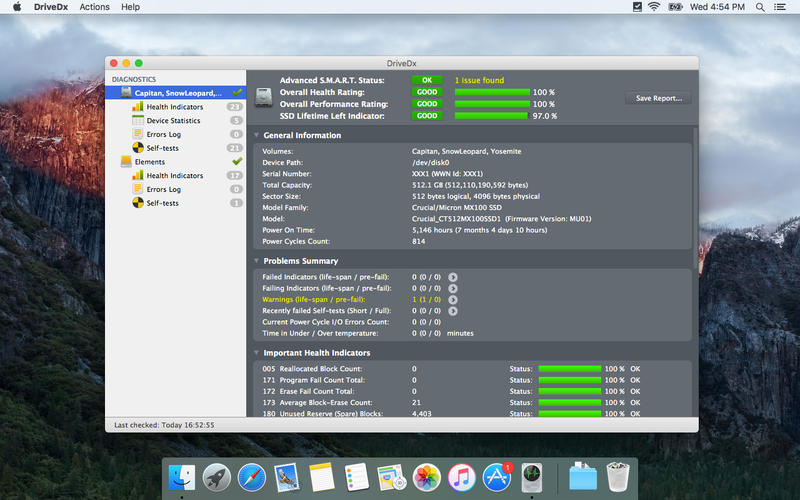The height and width of the screenshot is (500, 800).
Task: Open Health Indicators icon under Capitan drive
Action: [x=138, y=106]
